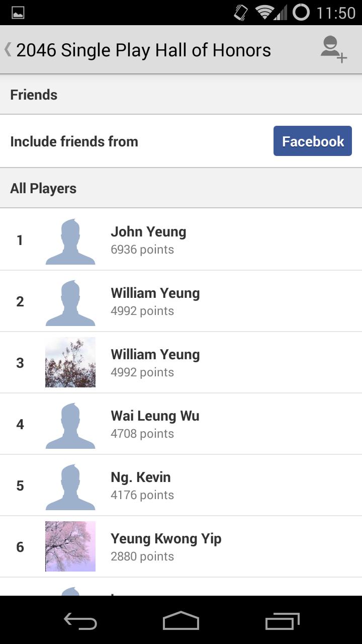The width and height of the screenshot is (362, 644).
Task: Tap the 2046 Single Play Hall of Honors title
Action: pos(143,50)
